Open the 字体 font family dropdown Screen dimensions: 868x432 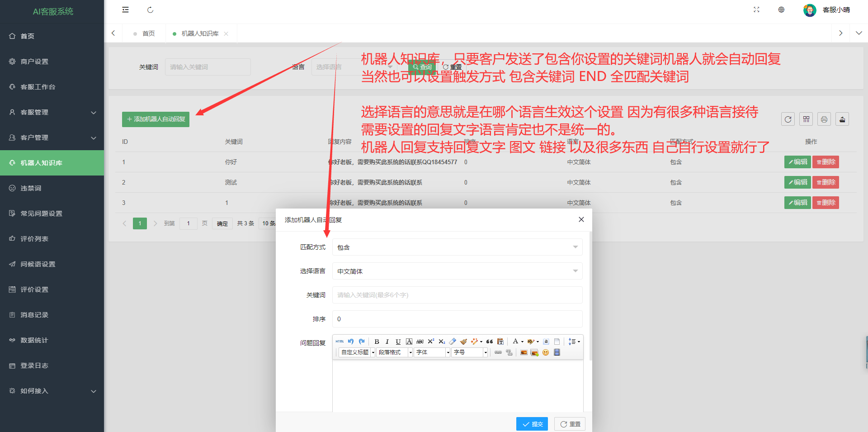click(432, 352)
